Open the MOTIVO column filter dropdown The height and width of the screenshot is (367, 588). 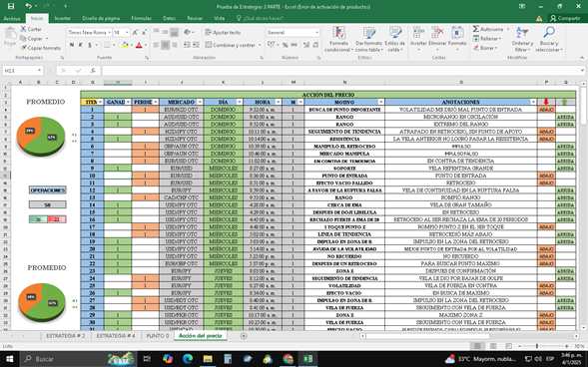tap(381, 102)
